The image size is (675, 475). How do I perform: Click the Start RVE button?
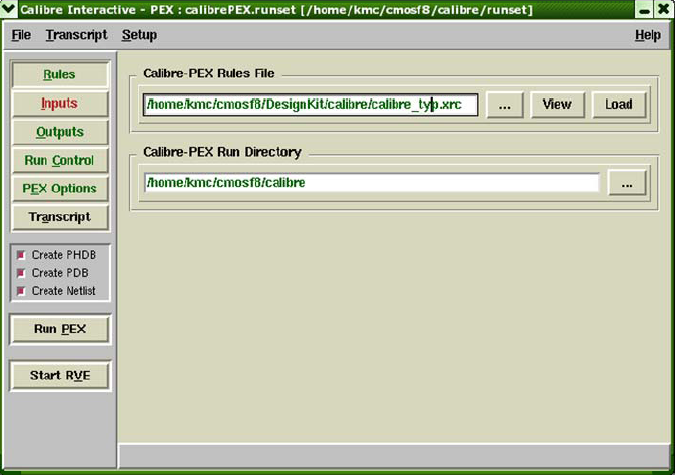(60, 376)
